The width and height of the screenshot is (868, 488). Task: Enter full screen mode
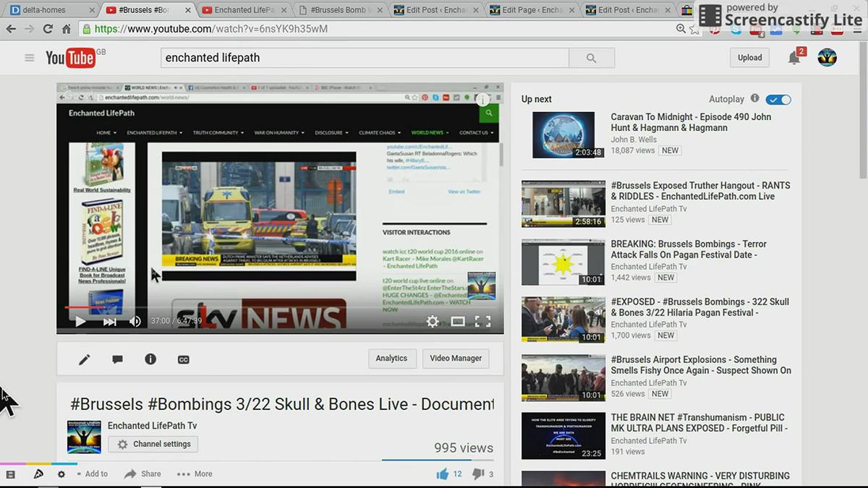482,322
